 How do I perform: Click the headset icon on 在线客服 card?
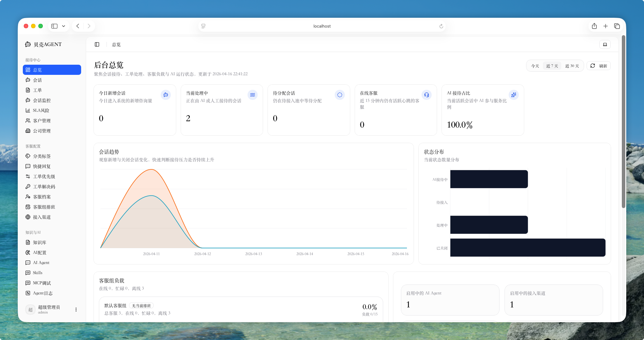pyautogui.click(x=427, y=95)
